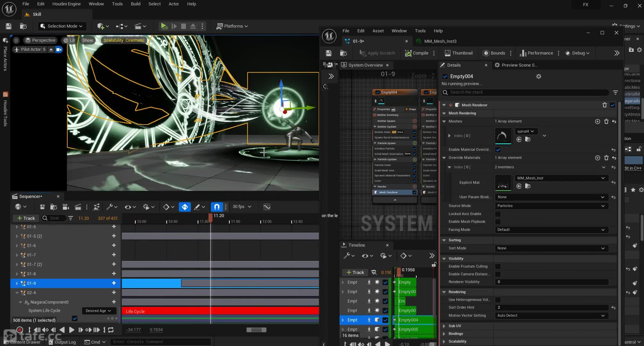Enable Camera Distance Culling checkbox
644x346 pixels.
[498, 274]
